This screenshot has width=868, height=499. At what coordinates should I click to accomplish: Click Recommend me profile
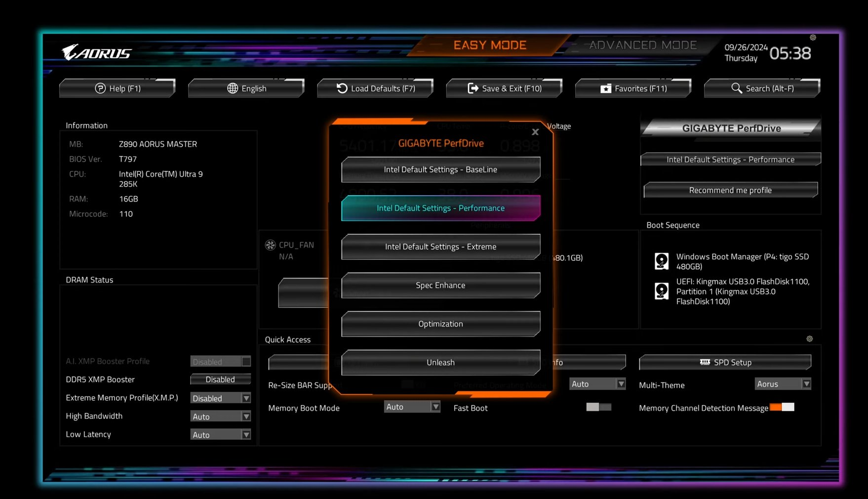[730, 190]
